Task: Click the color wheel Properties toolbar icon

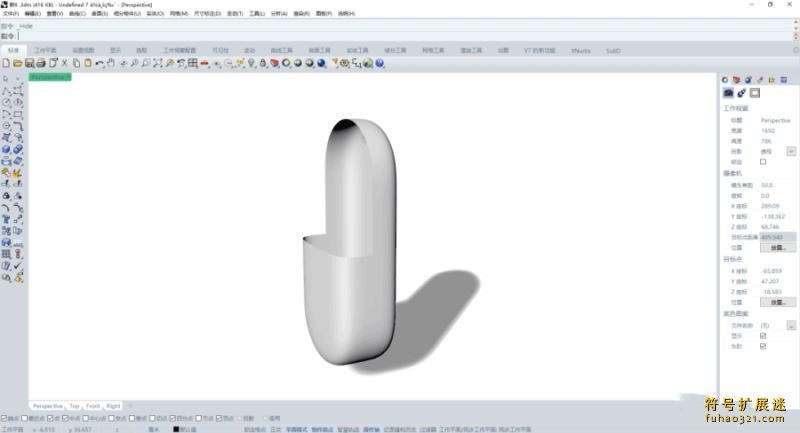Action: click(x=286, y=63)
